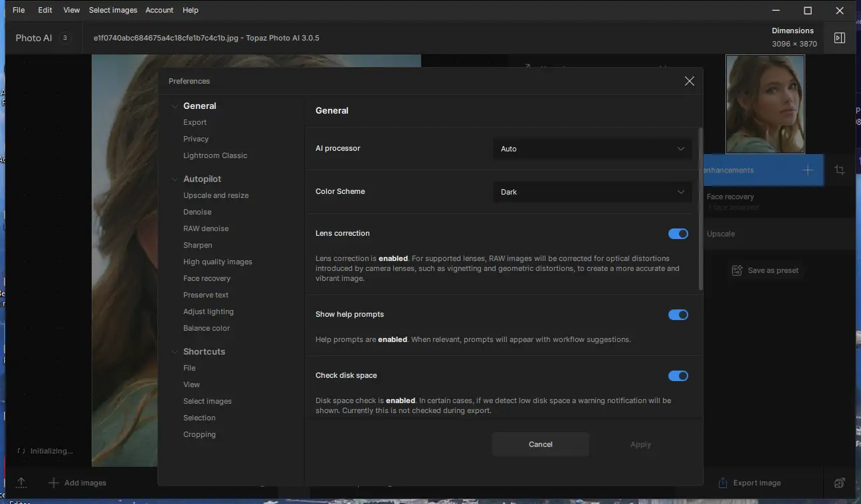Select Balance color under Autopilot

tap(207, 328)
